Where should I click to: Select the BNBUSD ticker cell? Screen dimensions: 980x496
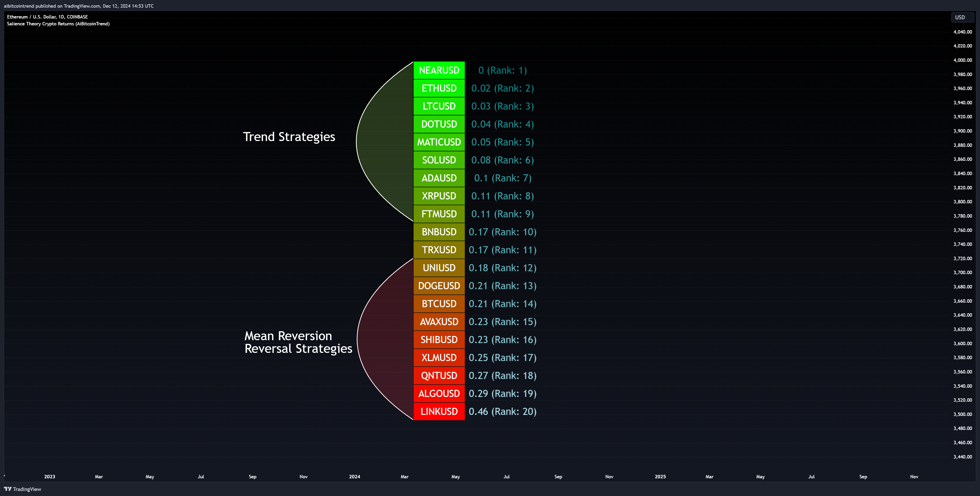click(439, 232)
